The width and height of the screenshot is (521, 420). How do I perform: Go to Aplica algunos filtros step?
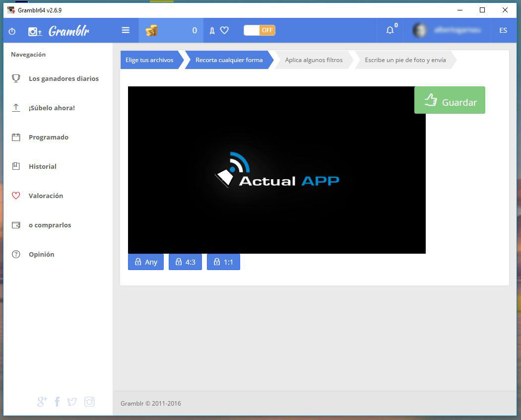[x=314, y=60]
